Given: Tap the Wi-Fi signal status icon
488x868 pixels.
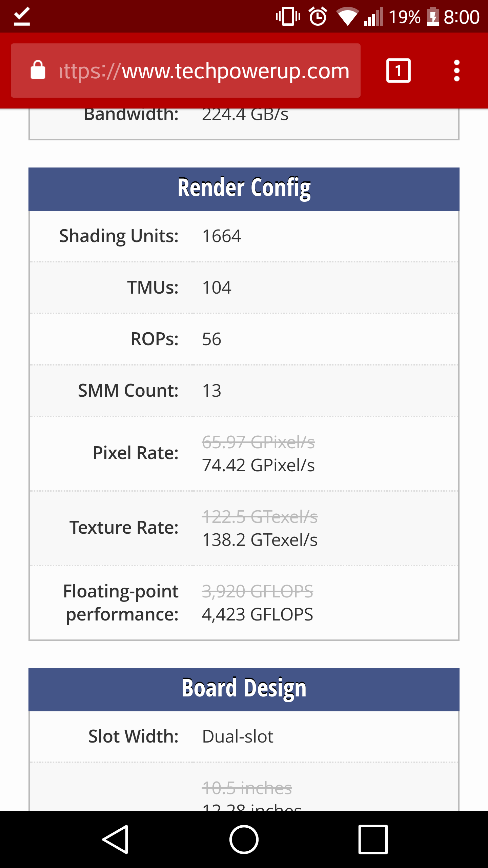Looking at the screenshot, I should coord(347,16).
